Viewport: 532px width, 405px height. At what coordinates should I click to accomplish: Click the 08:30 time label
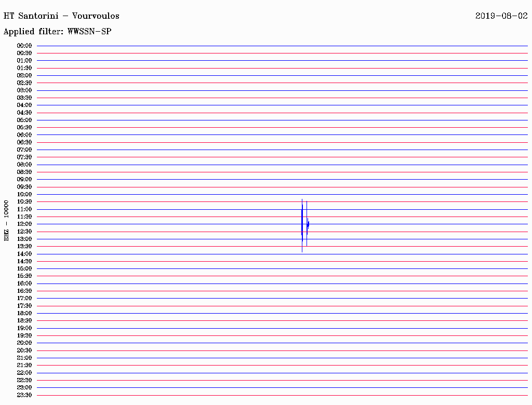click(24, 172)
